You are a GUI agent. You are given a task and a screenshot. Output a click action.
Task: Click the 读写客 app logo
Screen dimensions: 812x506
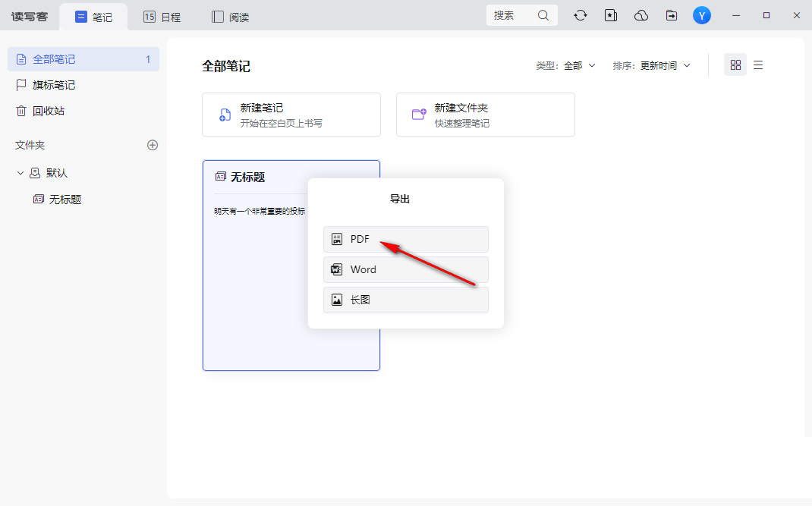coord(30,17)
